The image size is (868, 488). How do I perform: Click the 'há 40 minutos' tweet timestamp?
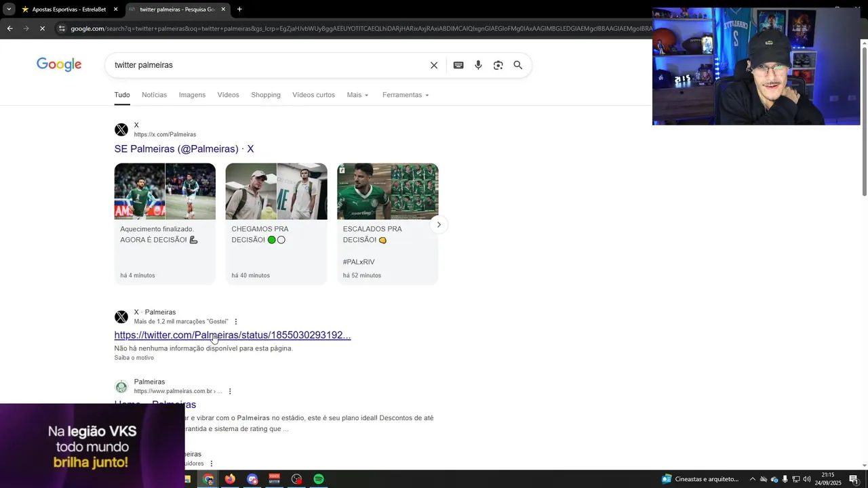point(250,275)
